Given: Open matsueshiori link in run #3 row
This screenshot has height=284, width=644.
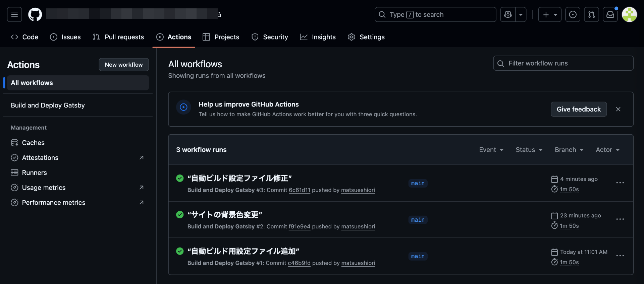Looking at the screenshot, I should 358,190.
